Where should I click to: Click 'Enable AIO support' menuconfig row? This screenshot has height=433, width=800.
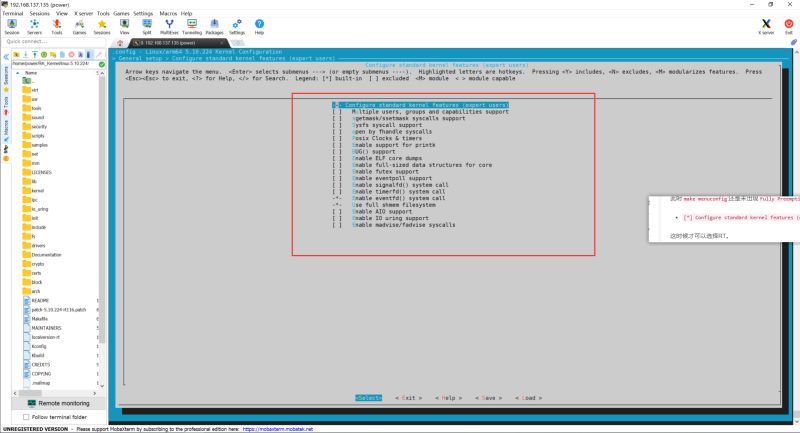pos(372,212)
